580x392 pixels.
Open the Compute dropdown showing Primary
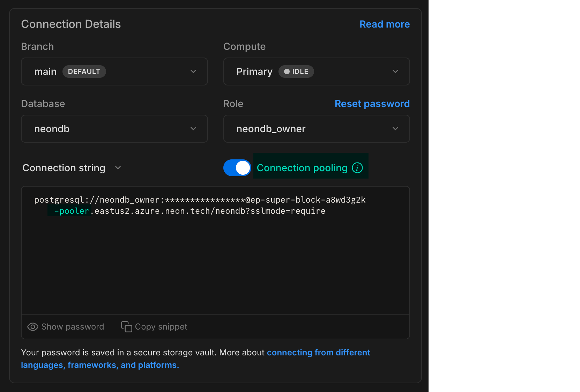317,71
